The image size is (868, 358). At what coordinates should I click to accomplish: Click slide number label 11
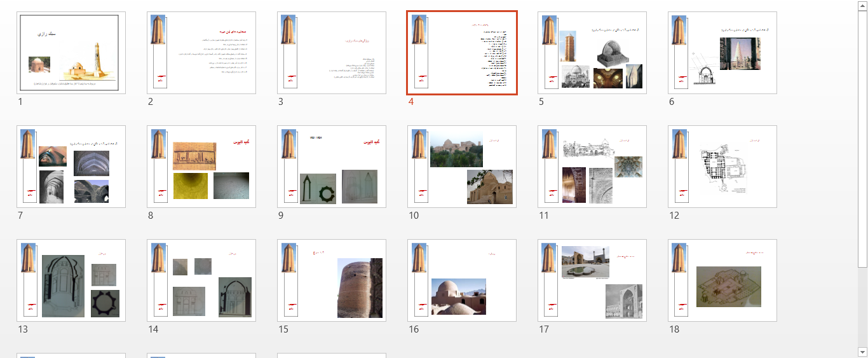pos(544,216)
